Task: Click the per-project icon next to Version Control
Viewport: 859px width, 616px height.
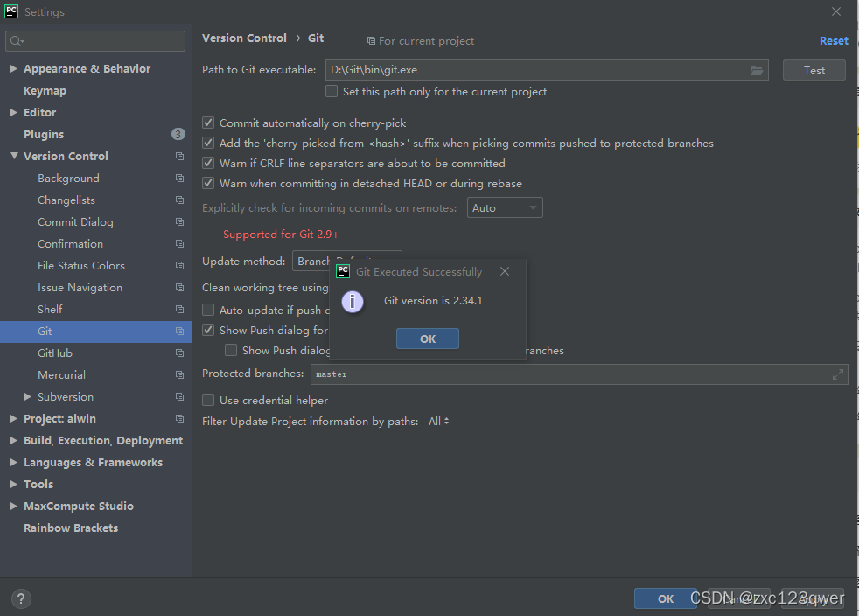Action: [x=179, y=157]
